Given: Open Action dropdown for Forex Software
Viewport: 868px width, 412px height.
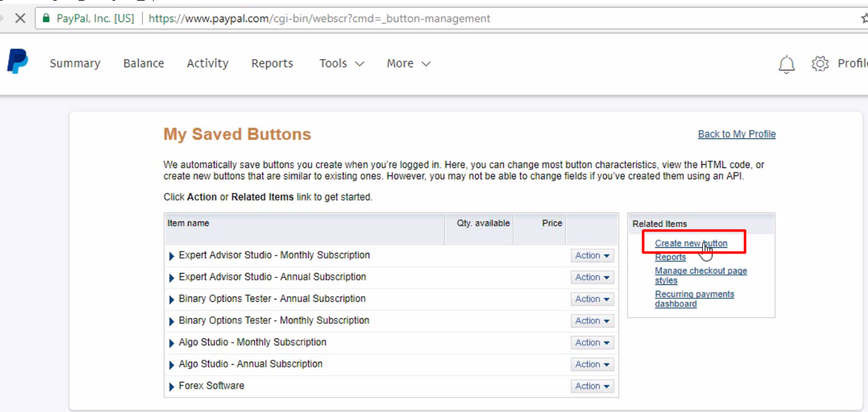Looking at the screenshot, I should [x=593, y=386].
